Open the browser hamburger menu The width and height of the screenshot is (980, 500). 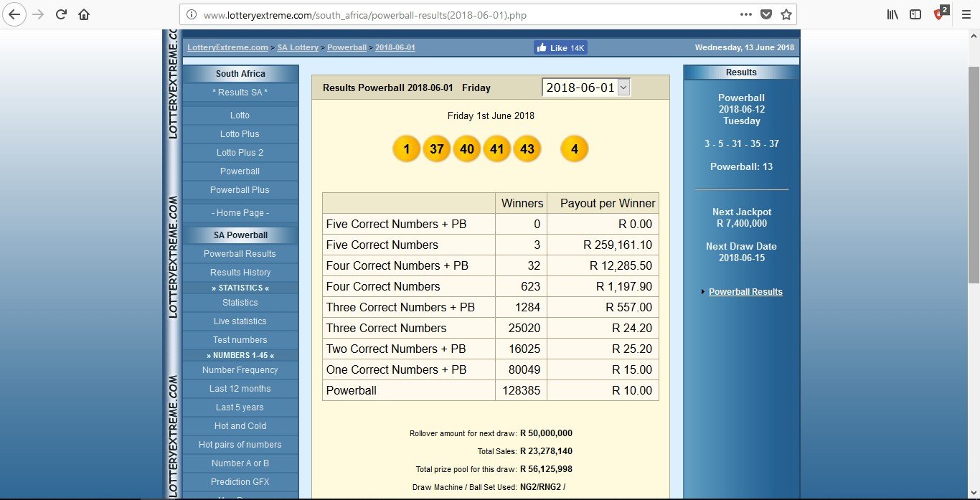coord(966,14)
